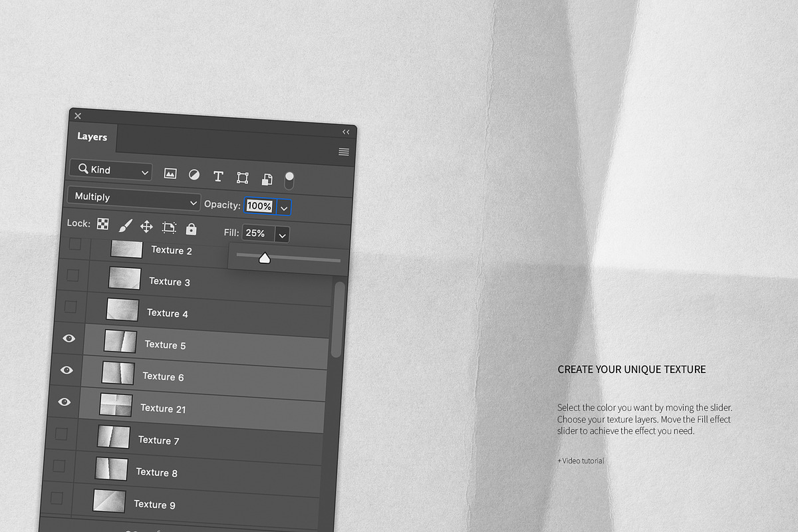This screenshot has height=532, width=798.
Task: Switch to the Layers tab
Action: click(92, 136)
